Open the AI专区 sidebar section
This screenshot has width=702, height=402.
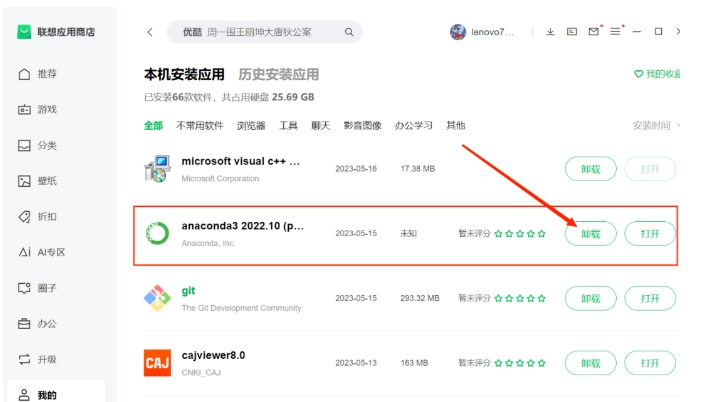pyautogui.click(x=42, y=252)
